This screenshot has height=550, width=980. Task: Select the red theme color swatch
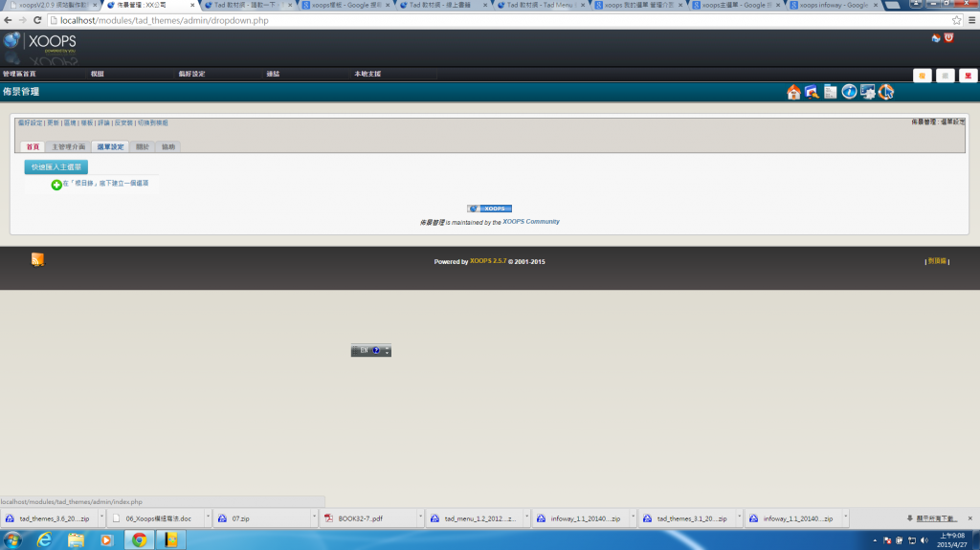[968, 76]
